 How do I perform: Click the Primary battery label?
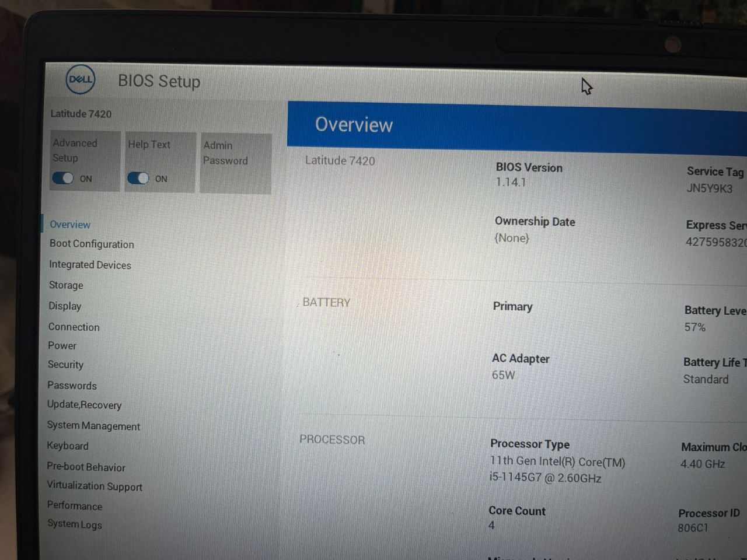click(512, 306)
